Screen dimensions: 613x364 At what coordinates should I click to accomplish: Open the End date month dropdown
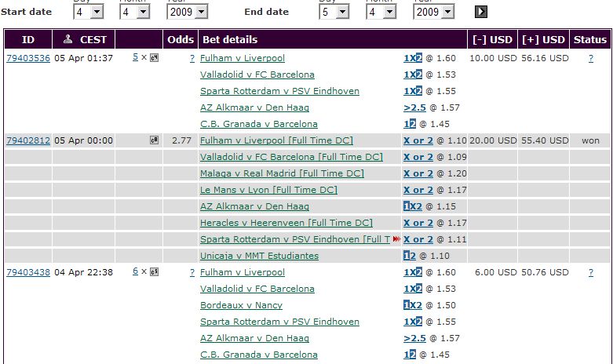tap(381, 12)
